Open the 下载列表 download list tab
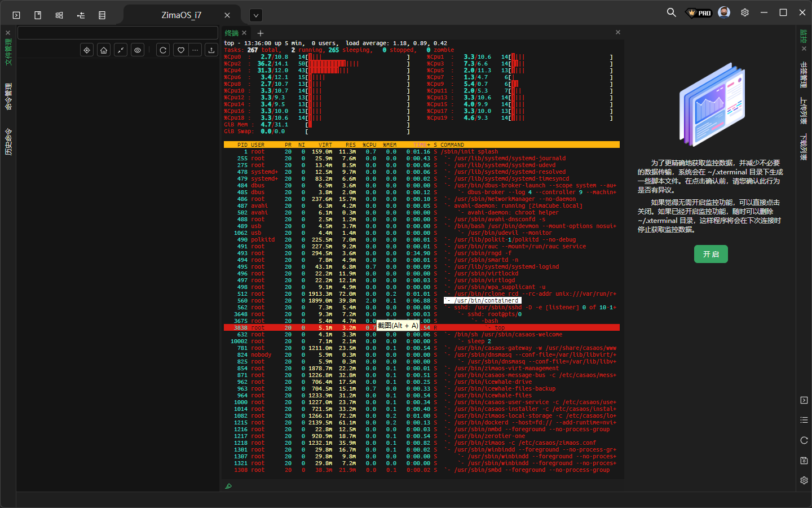This screenshot has height=508, width=812. pyautogui.click(x=804, y=147)
